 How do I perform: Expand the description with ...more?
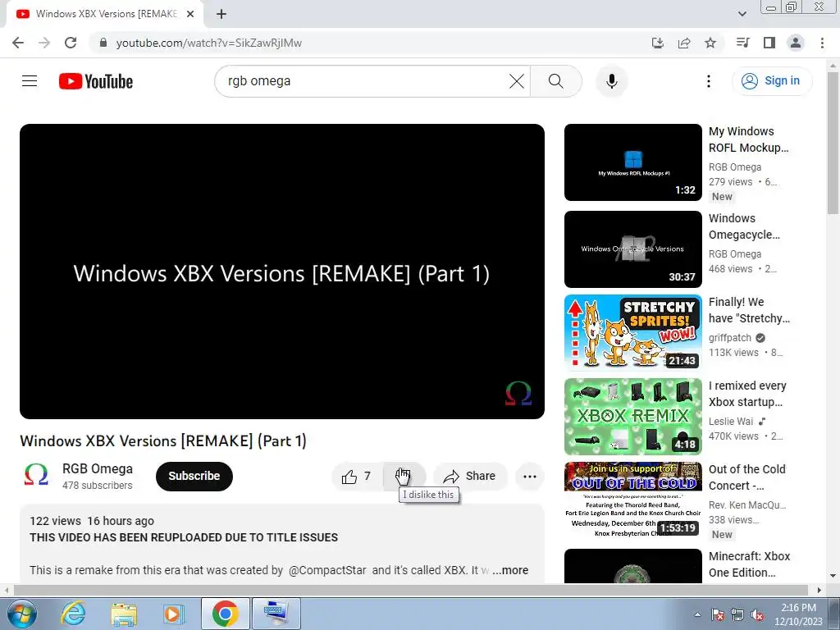coord(510,570)
